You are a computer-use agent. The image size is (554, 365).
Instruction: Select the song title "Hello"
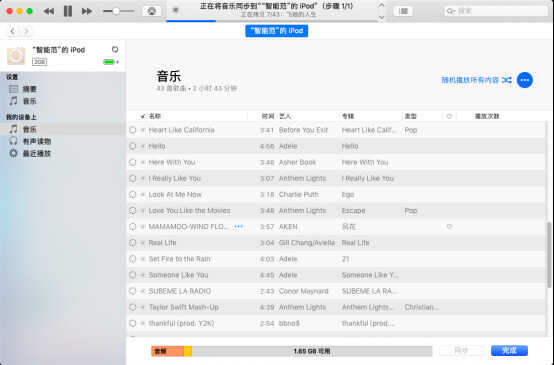157,146
